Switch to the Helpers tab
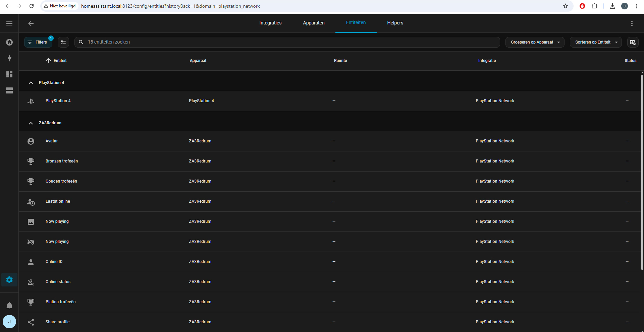Viewport: 644px width, 332px height. pyautogui.click(x=395, y=23)
